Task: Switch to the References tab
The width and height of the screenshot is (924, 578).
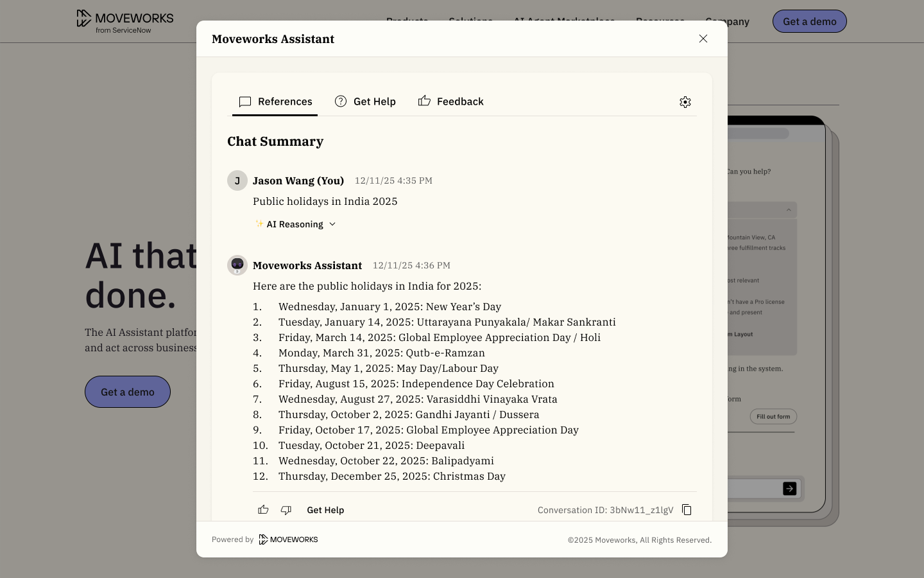Action: (x=275, y=101)
